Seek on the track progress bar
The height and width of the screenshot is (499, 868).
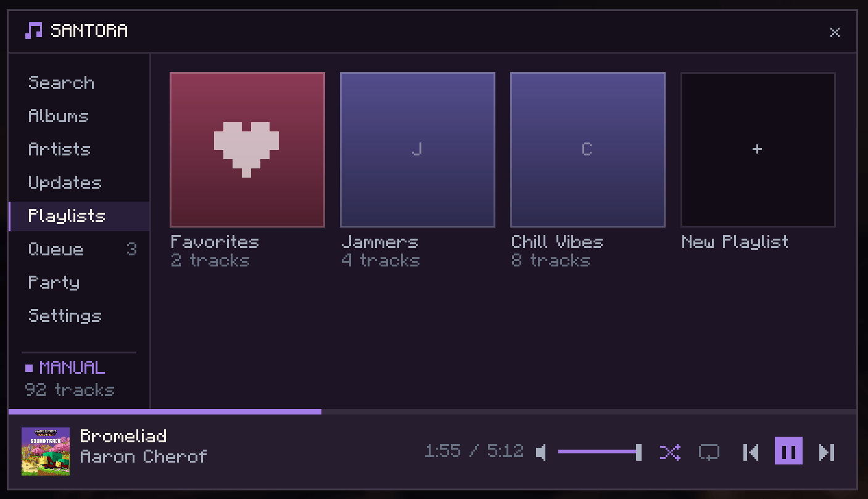pos(432,411)
